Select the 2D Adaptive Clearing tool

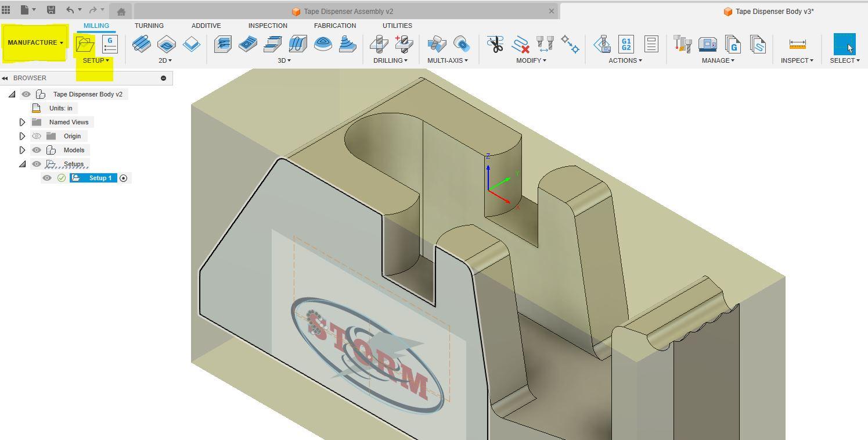(142, 44)
